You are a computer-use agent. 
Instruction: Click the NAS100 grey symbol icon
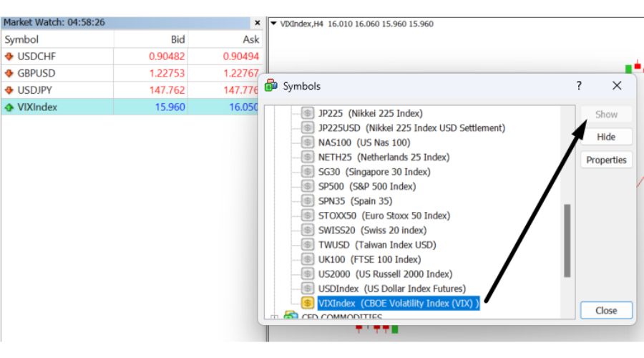pyautogui.click(x=308, y=142)
